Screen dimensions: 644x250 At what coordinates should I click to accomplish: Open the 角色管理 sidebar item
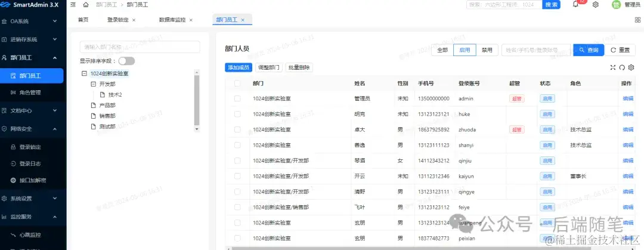pyautogui.click(x=32, y=92)
